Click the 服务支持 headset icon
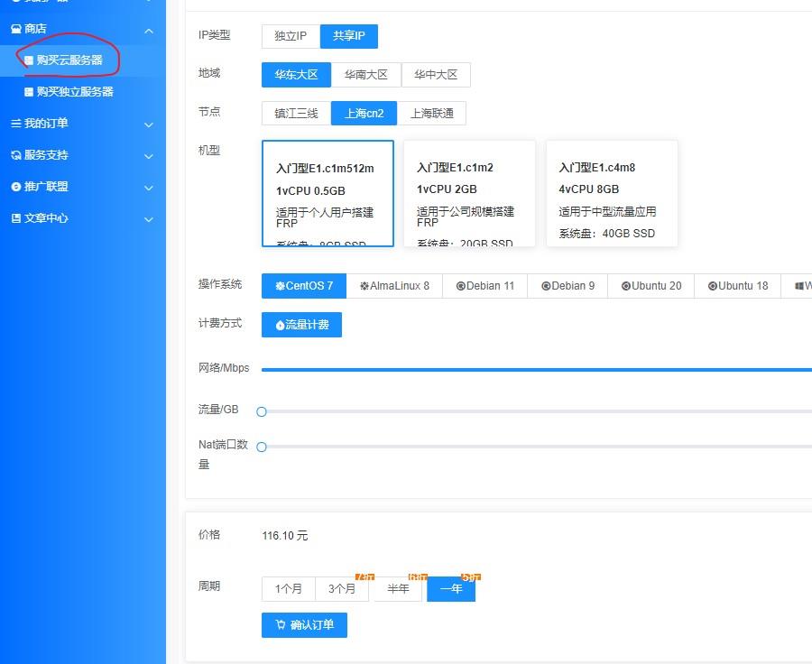812x664 pixels. coord(15,155)
